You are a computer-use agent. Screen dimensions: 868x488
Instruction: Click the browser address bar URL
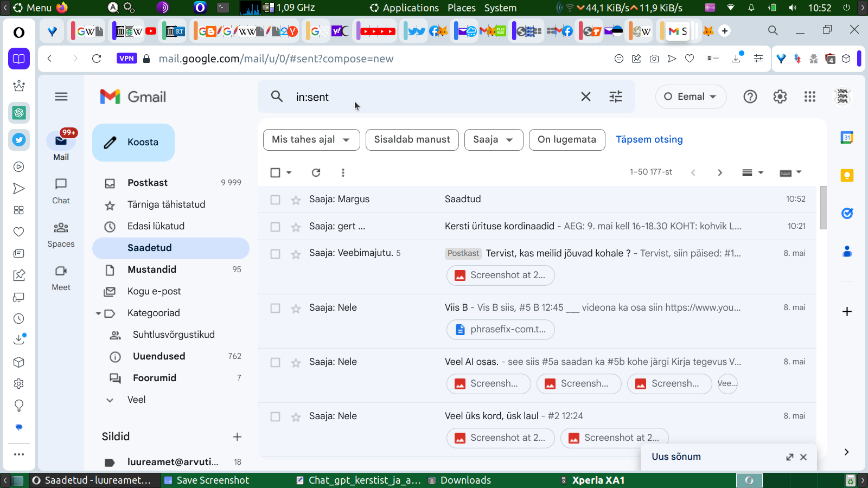pyautogui.click(x=276, y=59)
